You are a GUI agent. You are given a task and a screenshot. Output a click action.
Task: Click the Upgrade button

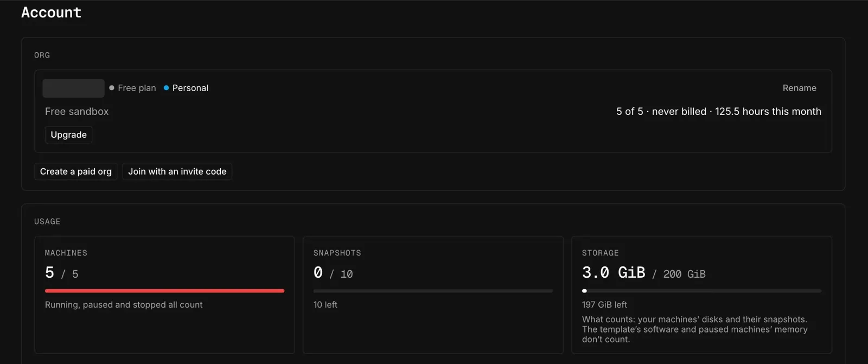(x=68, y=135)
